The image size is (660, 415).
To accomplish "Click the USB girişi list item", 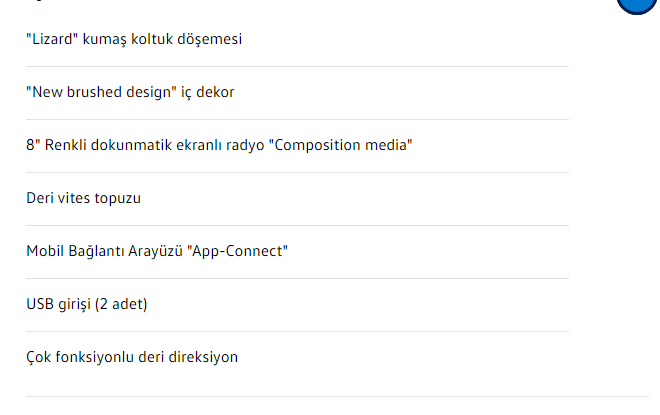I will coord(86,304).
